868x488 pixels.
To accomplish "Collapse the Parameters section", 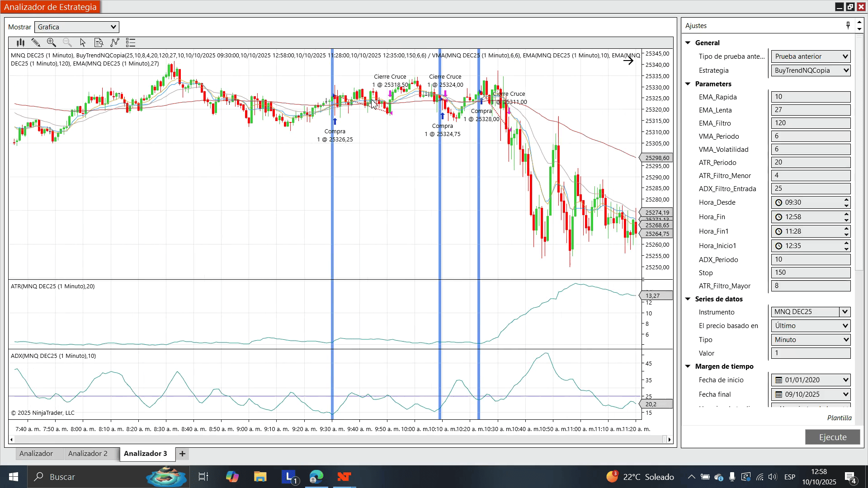I will click(x=688, y=84).
